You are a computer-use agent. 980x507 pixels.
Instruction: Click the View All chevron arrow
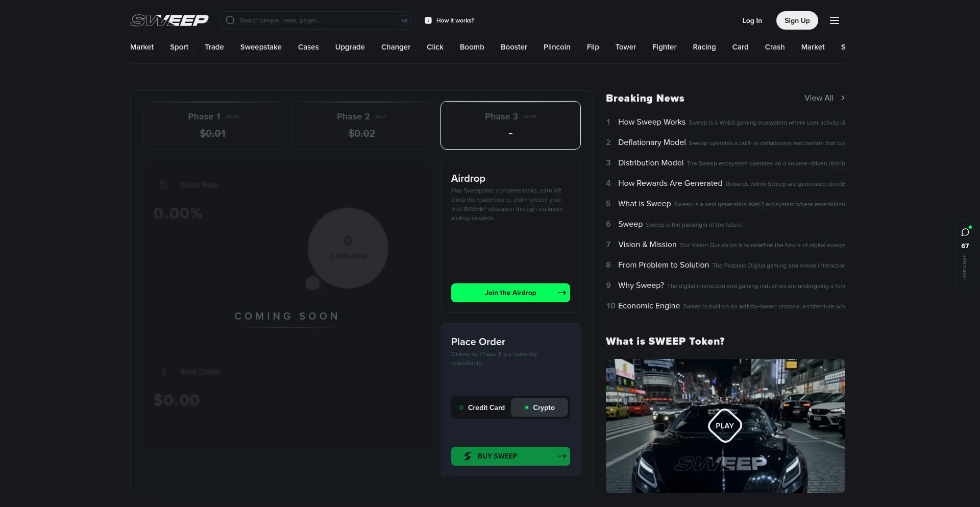[843, 98]
